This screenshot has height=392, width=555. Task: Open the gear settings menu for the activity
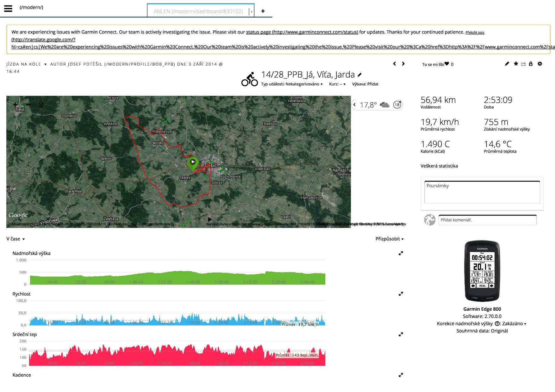tap(540, 64)
